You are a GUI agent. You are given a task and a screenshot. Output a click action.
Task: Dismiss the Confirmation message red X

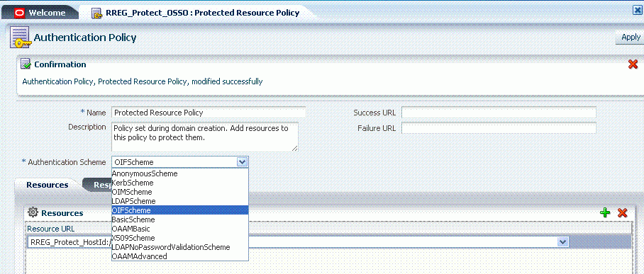pyautogui.click(x=633, y=64)
